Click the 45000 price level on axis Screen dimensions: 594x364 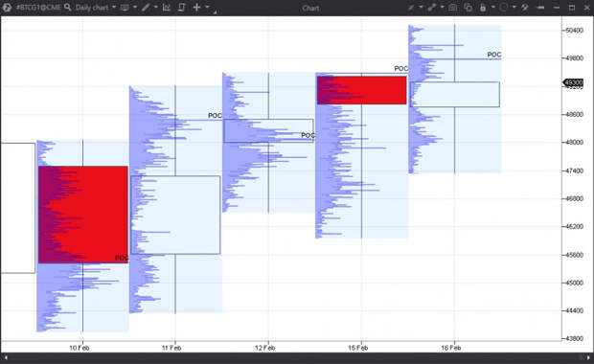click(574, 283)
